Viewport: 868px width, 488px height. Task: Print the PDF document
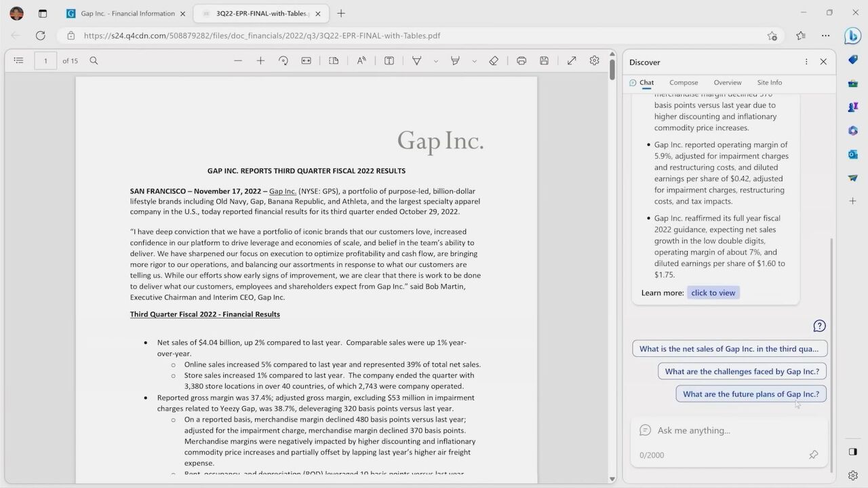[521, 60]
